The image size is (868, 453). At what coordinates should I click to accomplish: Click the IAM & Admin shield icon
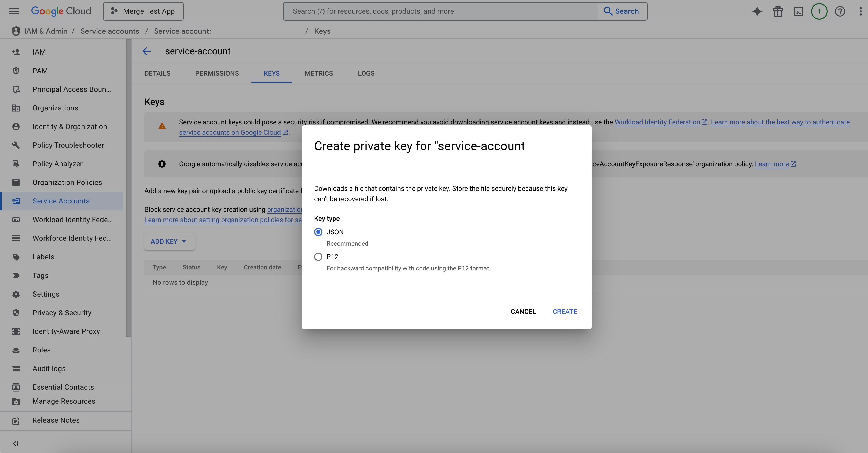pyautogui.click(x=16, y=31)
